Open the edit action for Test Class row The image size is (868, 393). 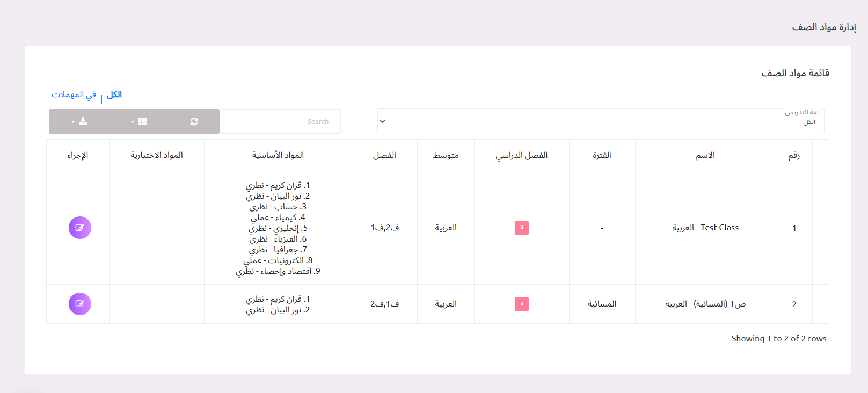tap(79, 227)
